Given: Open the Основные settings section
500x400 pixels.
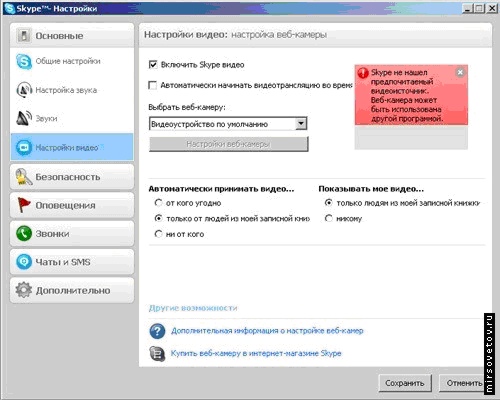Looking at the screenshot, I should pos(72,35).
